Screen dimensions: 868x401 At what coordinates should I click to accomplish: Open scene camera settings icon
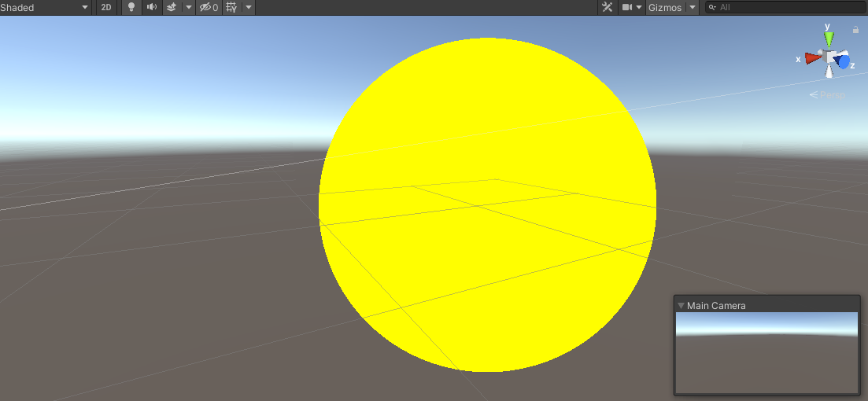631,7
